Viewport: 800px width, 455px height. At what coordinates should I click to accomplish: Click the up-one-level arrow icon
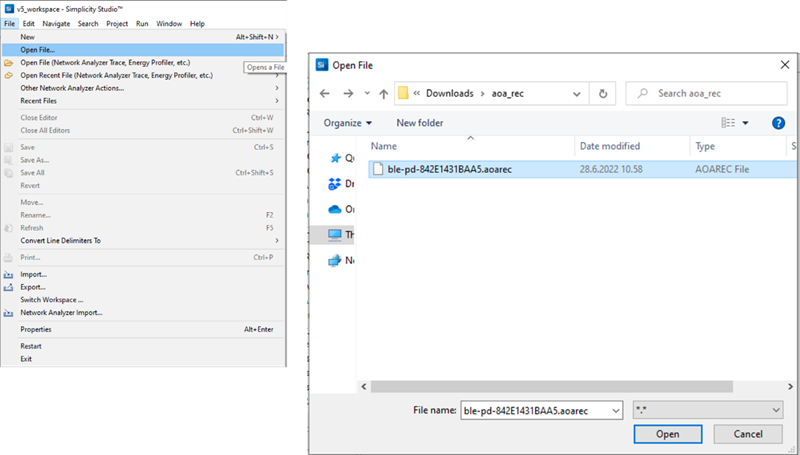pos(383,93)
